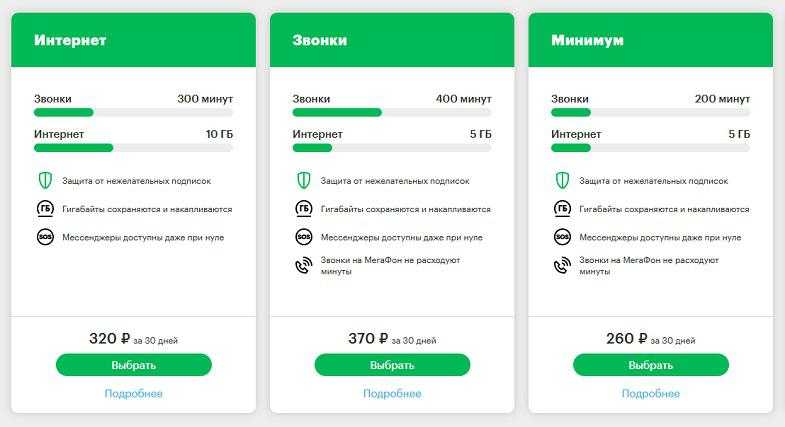Open Подробнее link under Звонки tariff

click(392, 394)
